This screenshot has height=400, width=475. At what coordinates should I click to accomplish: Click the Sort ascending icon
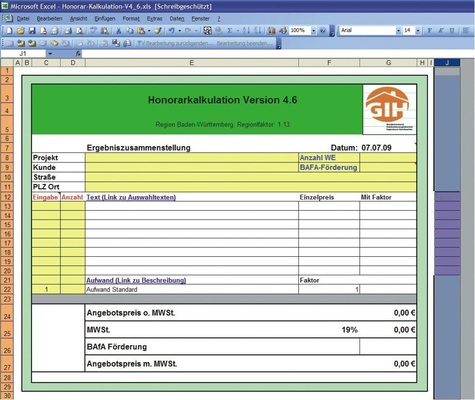point(246,31)
